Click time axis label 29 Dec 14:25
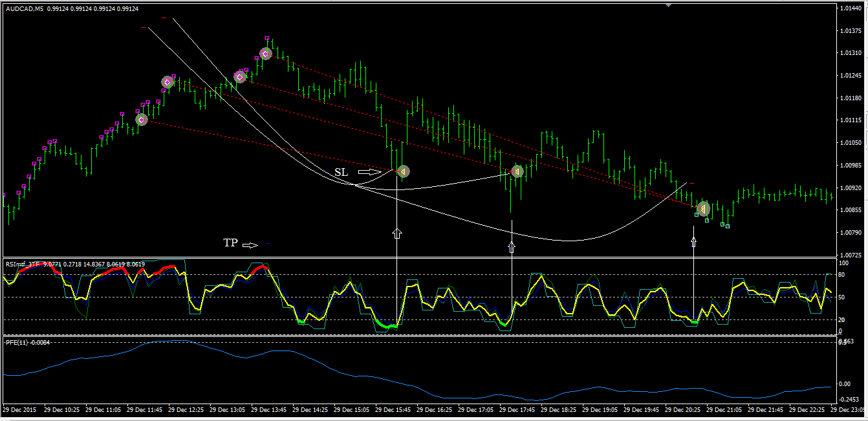 point(310,410)
